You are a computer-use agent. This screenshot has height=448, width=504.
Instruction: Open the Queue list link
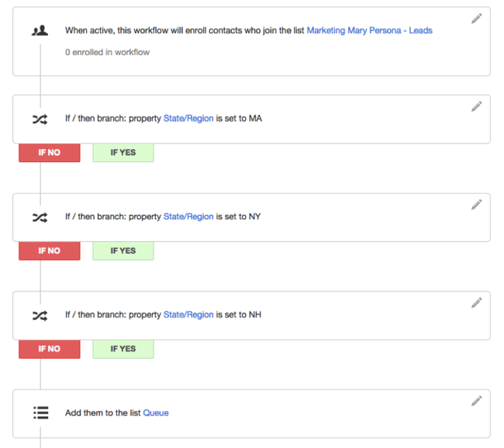click(x=156, y=413)
